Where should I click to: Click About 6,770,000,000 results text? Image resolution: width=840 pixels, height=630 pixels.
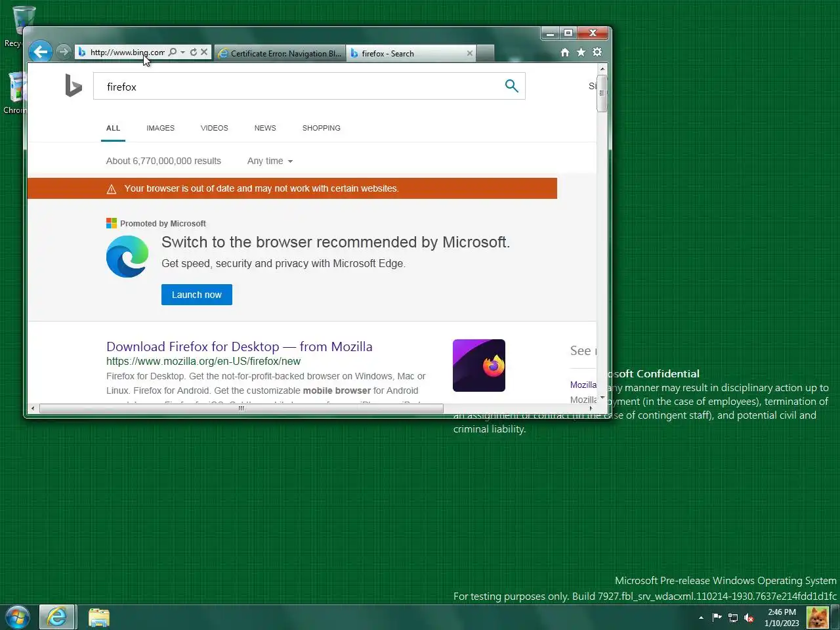[x=163, y=161]
